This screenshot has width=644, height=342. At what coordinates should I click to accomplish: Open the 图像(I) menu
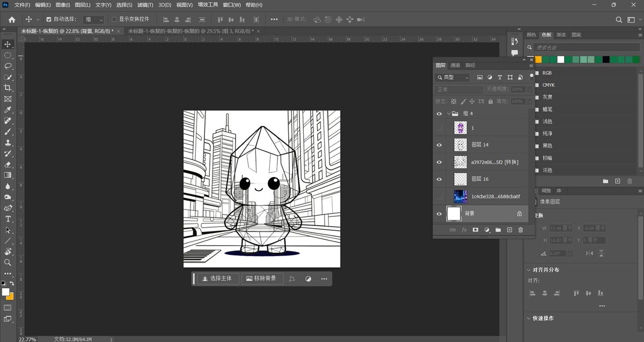[63, 5]
